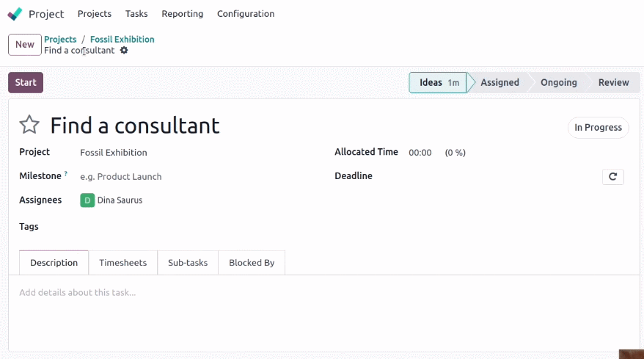Switch to the Timesheets tab
This screenshot has height=359, width=644.
coord(122,263)
